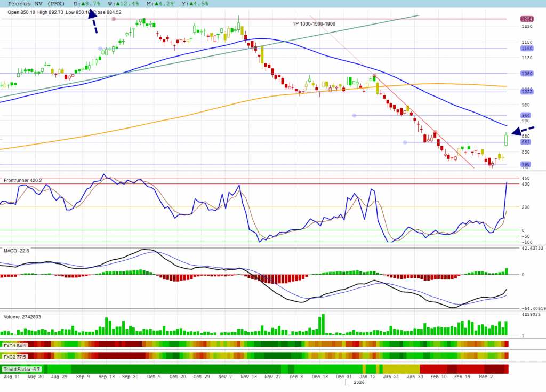Click the latest tall green candlestick

pos(505,140)
